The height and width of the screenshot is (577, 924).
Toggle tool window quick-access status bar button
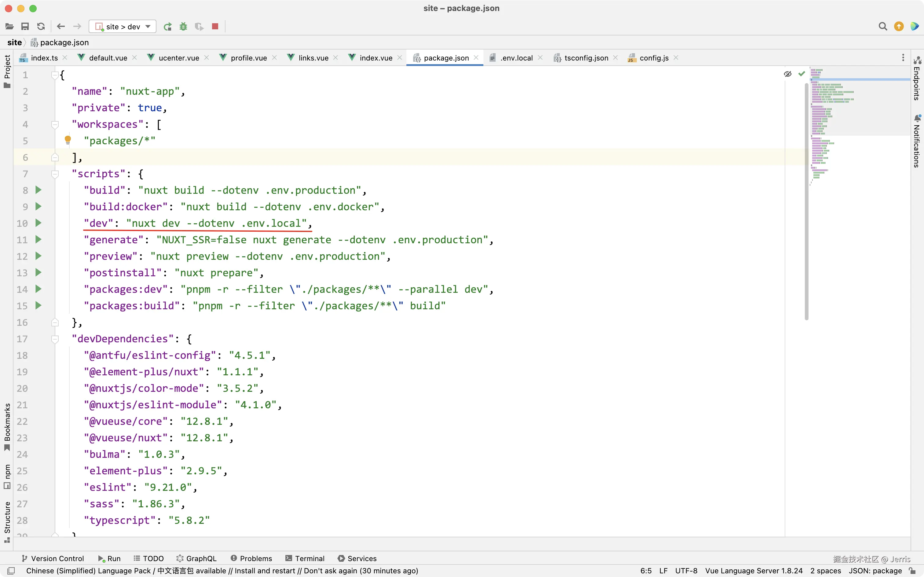pyautogui.click(x=11, y=571)
